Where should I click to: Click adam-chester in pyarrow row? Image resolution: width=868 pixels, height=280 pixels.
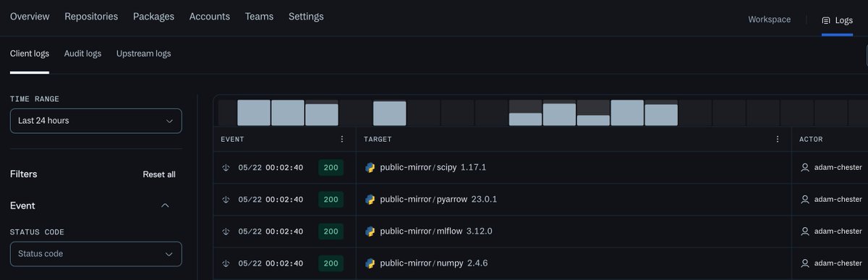tap(838, 200)
